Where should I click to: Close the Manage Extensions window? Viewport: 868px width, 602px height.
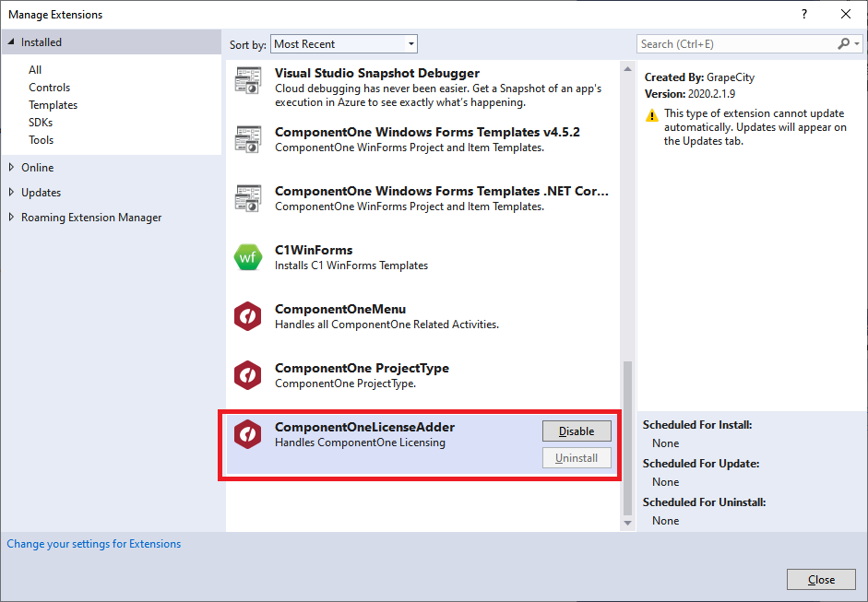point(846,15)
